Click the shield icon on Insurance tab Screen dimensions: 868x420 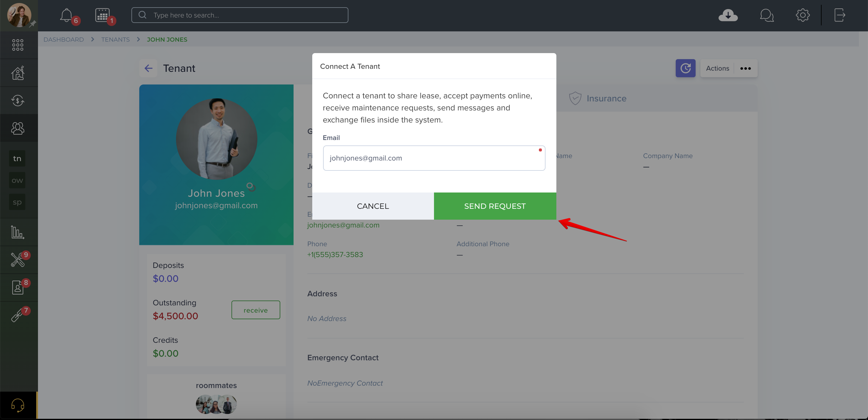point(575,98)
